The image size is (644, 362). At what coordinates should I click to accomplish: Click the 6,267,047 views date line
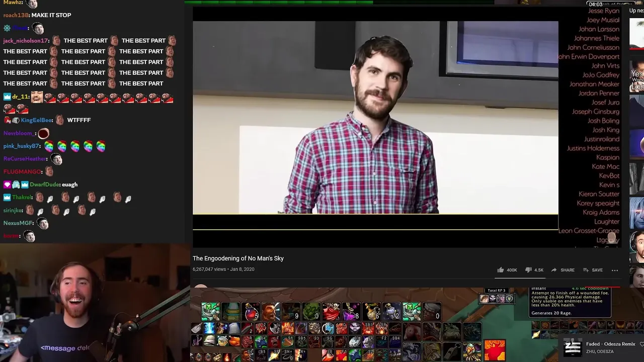pos(223,269)
